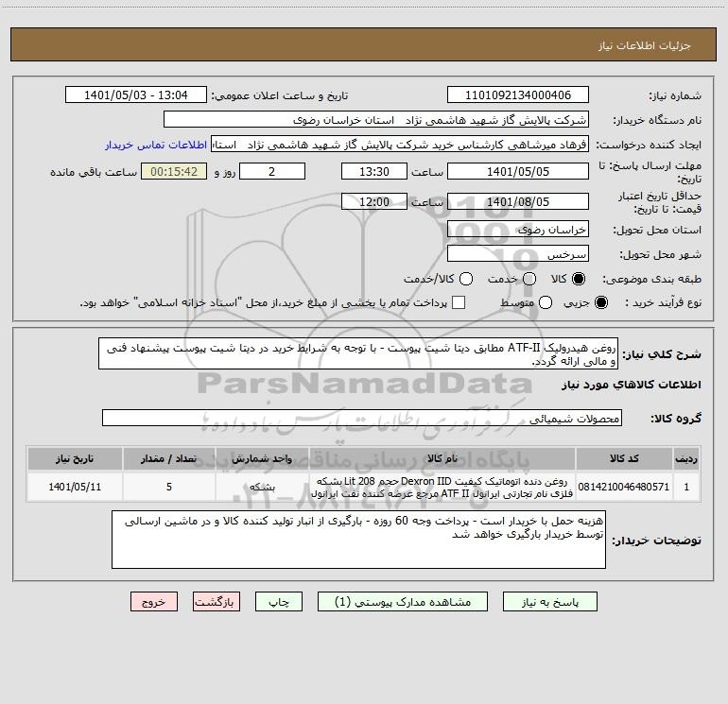Click the announcement date field 1401/05/03 - 13:04

pos(135,94)
